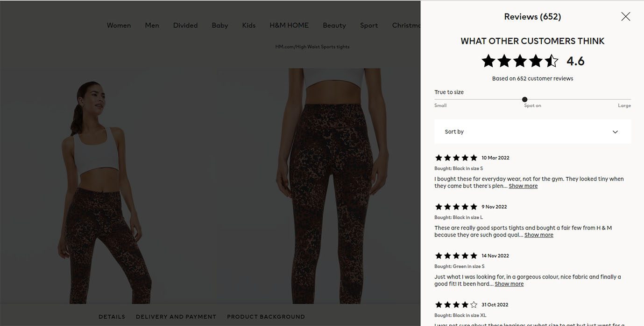Open the Divided menu
The image size is (644, 326).
(185, 25)
